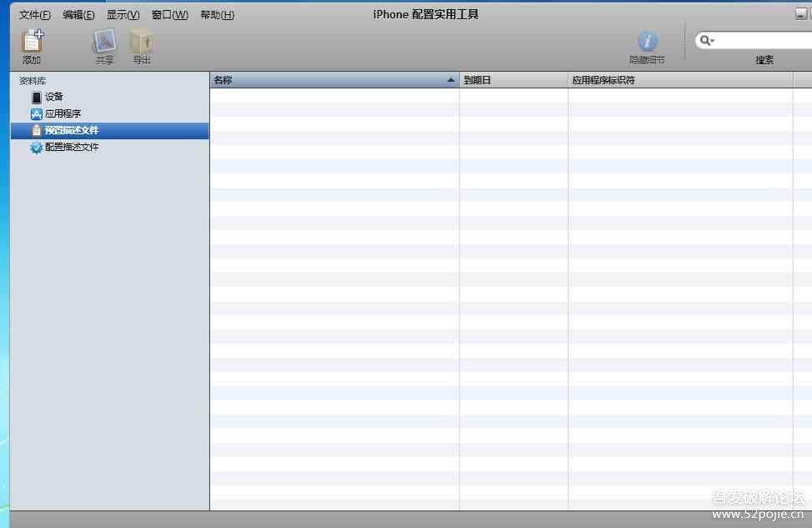Sort by the 应用程序标识符 column header
Viewport: 812px width, 528px height.
pyautogui.click(x=680, y=80)
